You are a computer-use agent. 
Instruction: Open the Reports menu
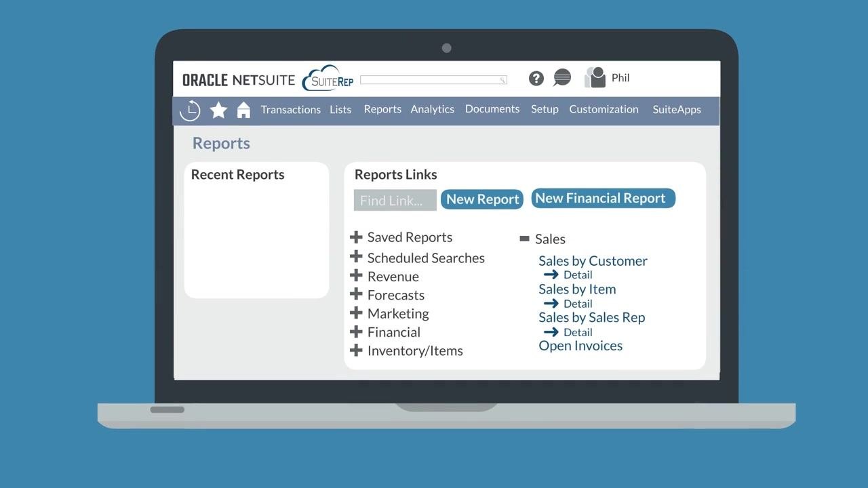click(382, 109)
